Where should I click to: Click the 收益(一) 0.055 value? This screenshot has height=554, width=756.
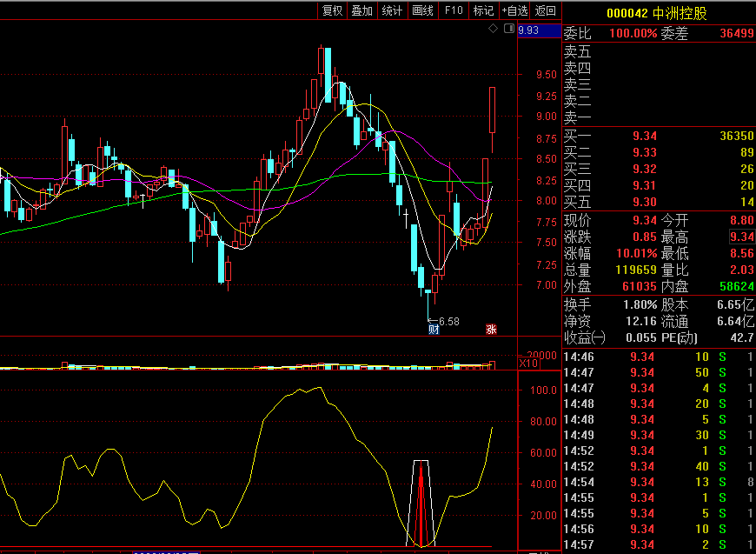click(641, 337)
